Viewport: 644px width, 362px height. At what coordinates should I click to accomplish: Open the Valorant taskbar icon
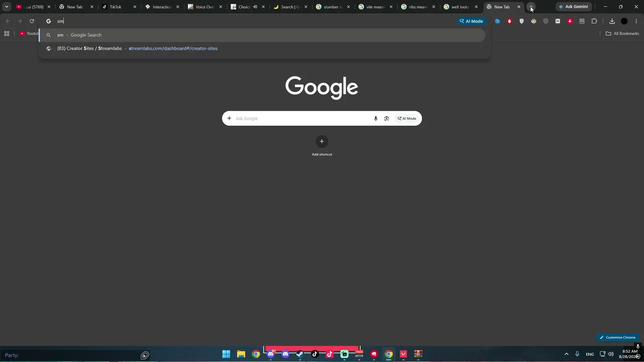click(x=404, y=354)
